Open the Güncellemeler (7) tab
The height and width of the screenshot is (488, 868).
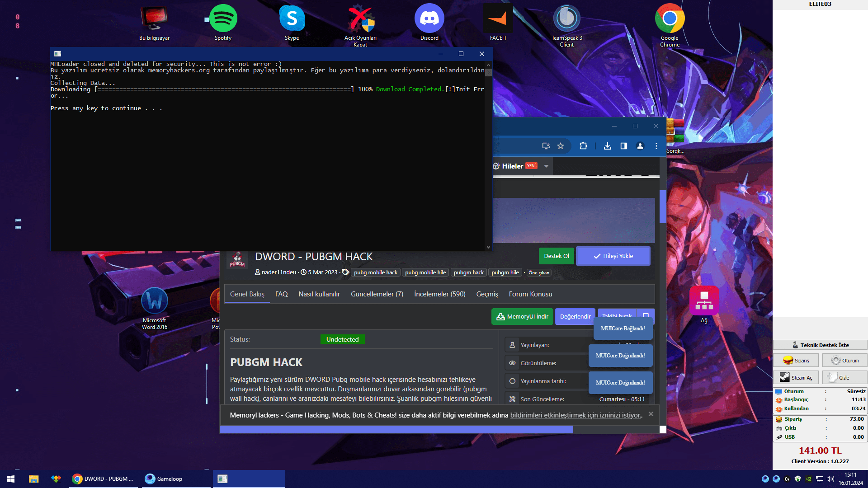pos(377,294)
